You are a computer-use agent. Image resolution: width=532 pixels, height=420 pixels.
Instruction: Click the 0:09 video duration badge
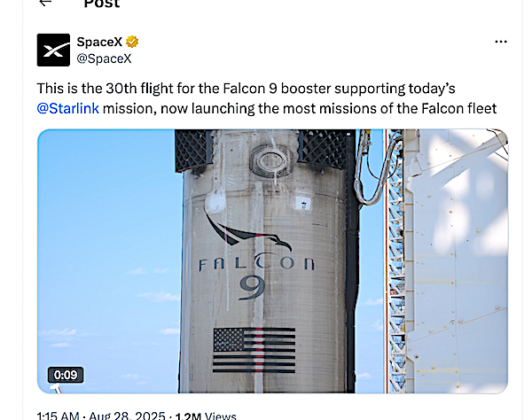66,375
